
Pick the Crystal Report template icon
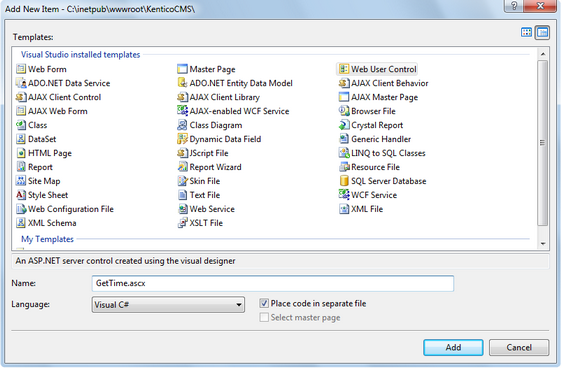(x=344, y=125)
